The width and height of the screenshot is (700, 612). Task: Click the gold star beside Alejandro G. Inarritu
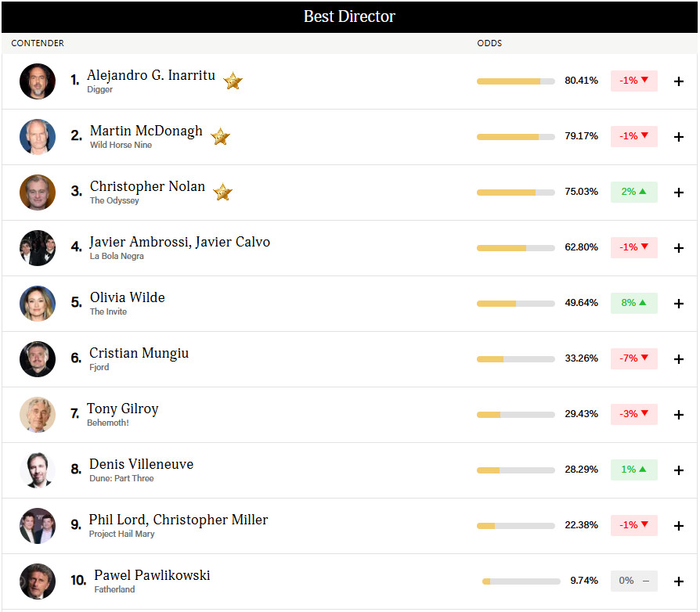point(233,81)
